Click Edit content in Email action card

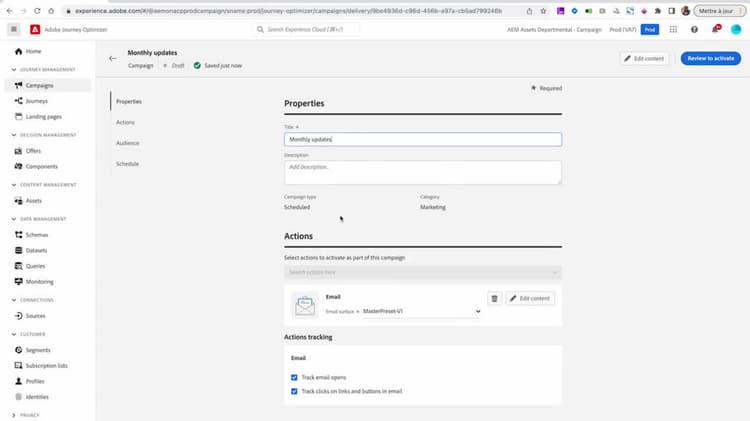point(530,299)
